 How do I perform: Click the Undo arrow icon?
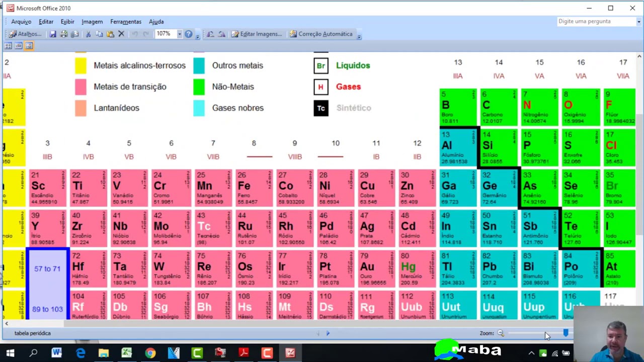[135, 34]
